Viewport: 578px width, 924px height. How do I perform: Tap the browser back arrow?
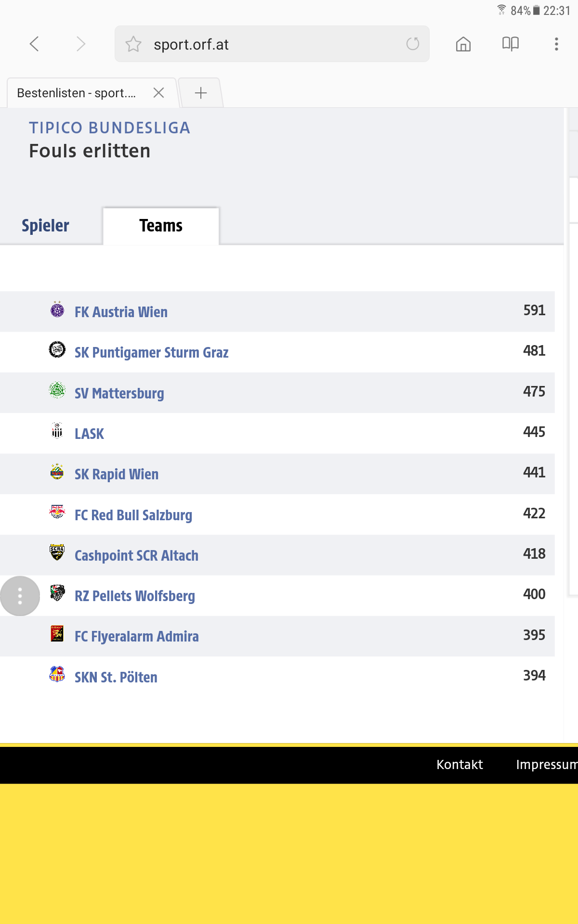[x=34, y=44]
